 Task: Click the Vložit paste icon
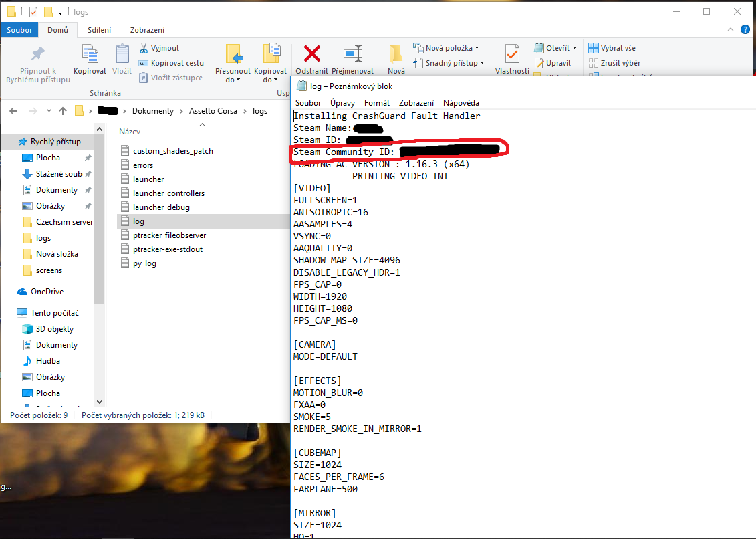122,53
